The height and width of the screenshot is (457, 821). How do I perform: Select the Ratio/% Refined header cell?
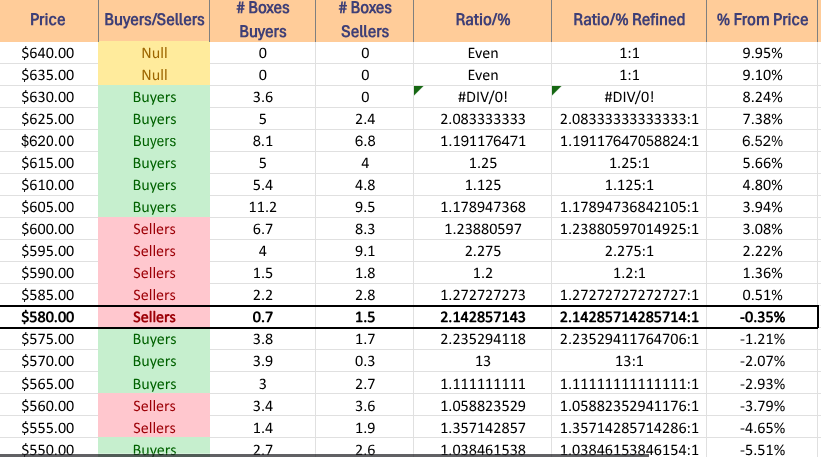point(629,20)
